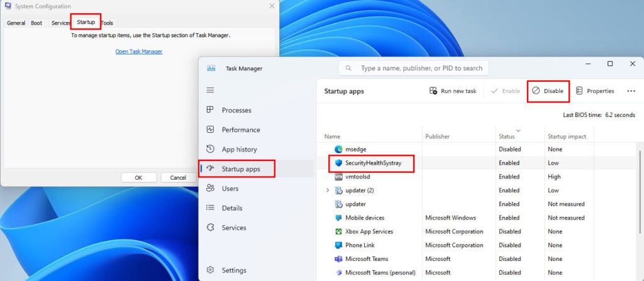Open the hamburger navigation menu icon
Screen dimensions: 644x281
tap(210, 90)
